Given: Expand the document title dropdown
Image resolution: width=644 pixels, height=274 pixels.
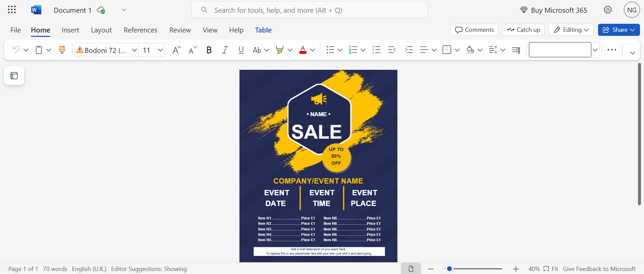Looking at the screenshot, I should (x=124, y=10).
